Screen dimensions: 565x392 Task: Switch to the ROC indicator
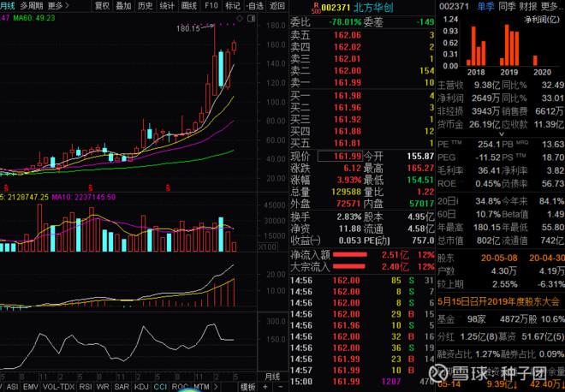click(180, 387)
